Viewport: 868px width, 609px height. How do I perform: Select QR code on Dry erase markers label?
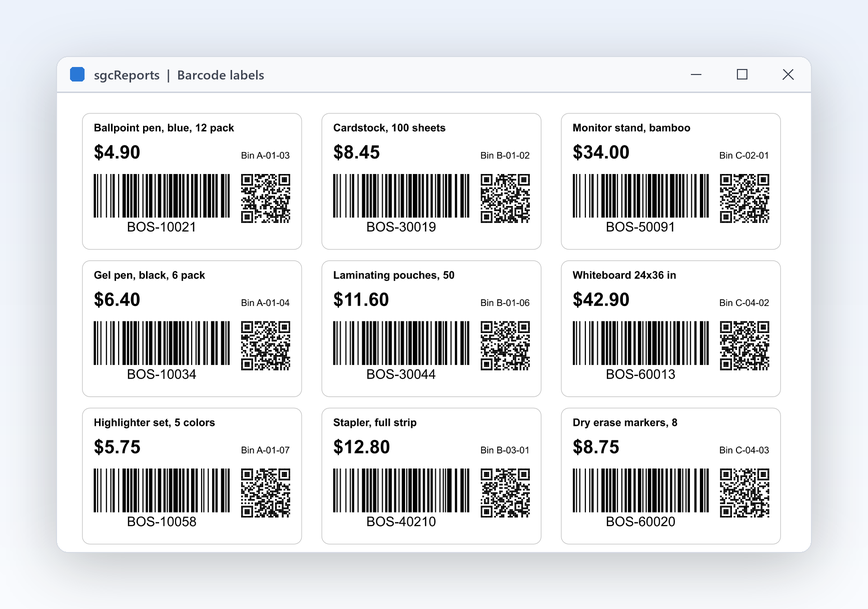745,493
